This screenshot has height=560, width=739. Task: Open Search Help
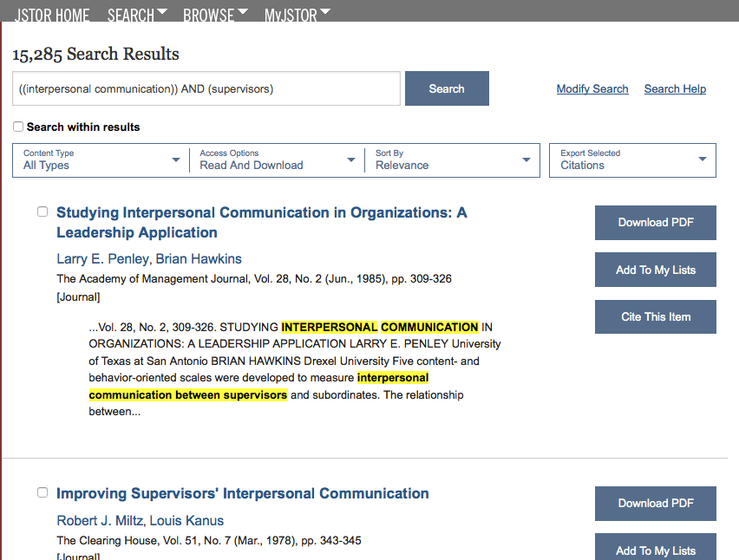(x=675, y=88)
